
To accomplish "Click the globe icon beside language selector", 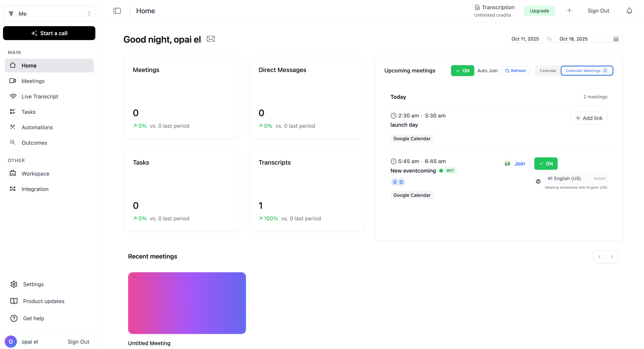I will coord(538,181).
